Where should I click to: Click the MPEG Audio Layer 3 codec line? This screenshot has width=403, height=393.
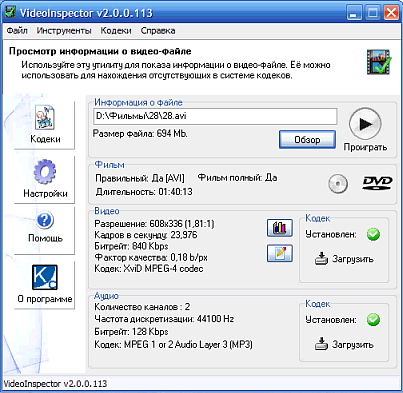tap(173, 344)
